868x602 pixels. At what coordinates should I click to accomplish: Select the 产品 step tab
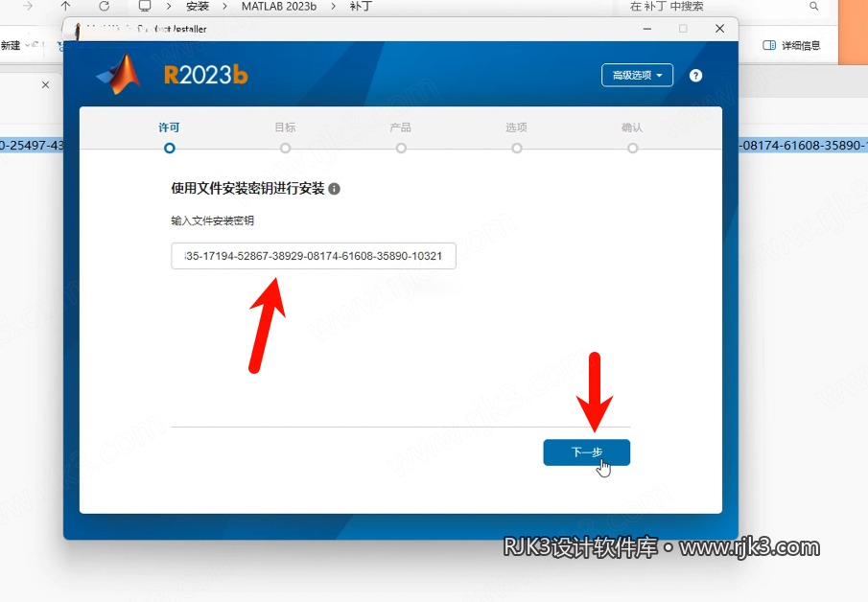pos(401,127)
